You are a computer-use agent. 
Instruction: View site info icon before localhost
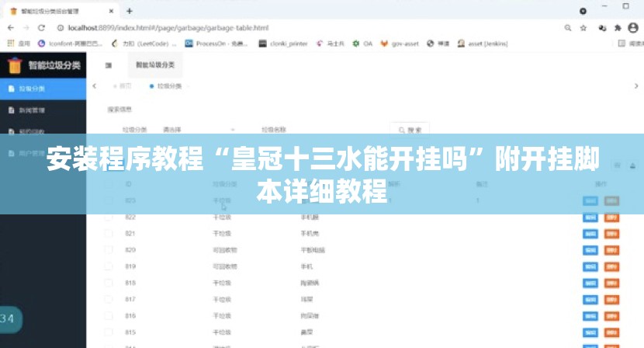(61, 28)
